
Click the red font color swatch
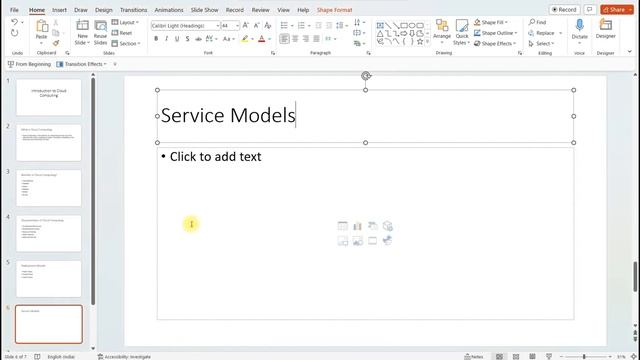point(262,39)
